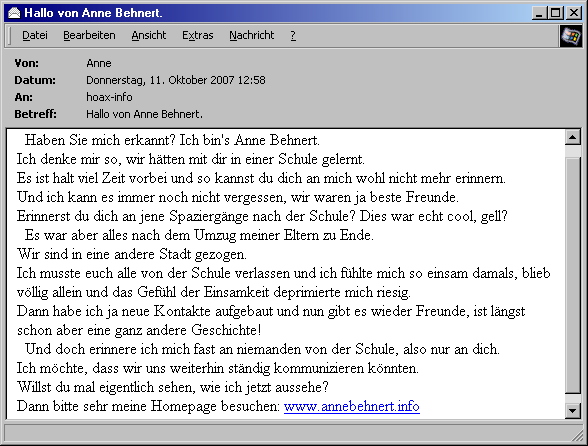Open the Datei menu
The width and height of the screenshot is (588, 446).
coord(35,35)
